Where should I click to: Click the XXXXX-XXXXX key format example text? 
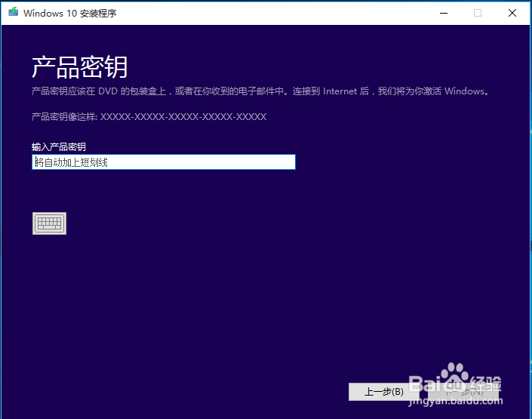183,117
